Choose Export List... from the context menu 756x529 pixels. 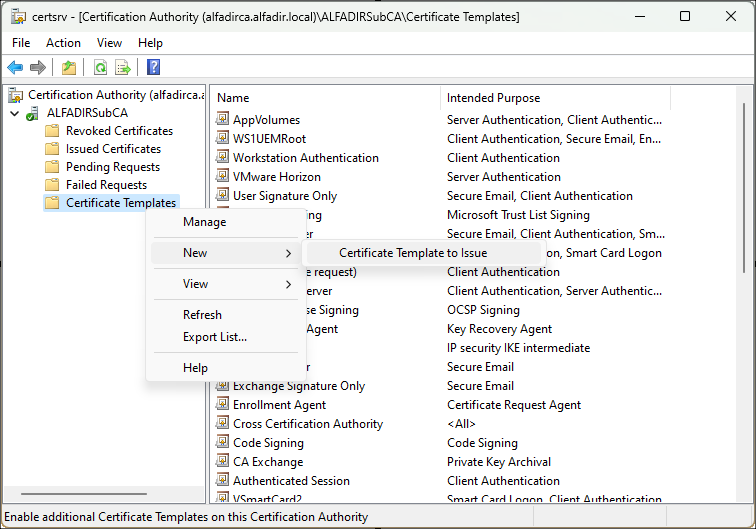click(226, 337)
